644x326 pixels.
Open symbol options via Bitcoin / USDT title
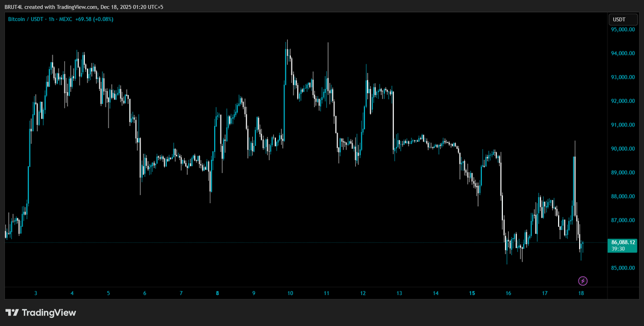click(24, 19)
